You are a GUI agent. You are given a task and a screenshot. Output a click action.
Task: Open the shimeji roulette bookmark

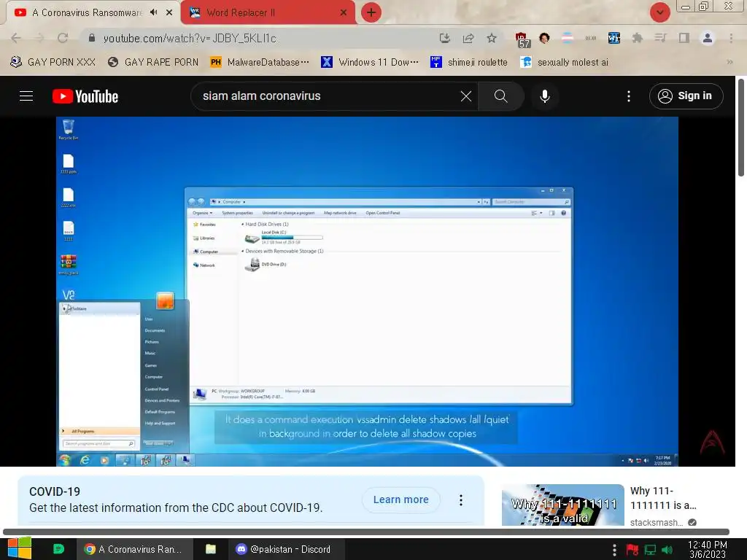point(469,63)
